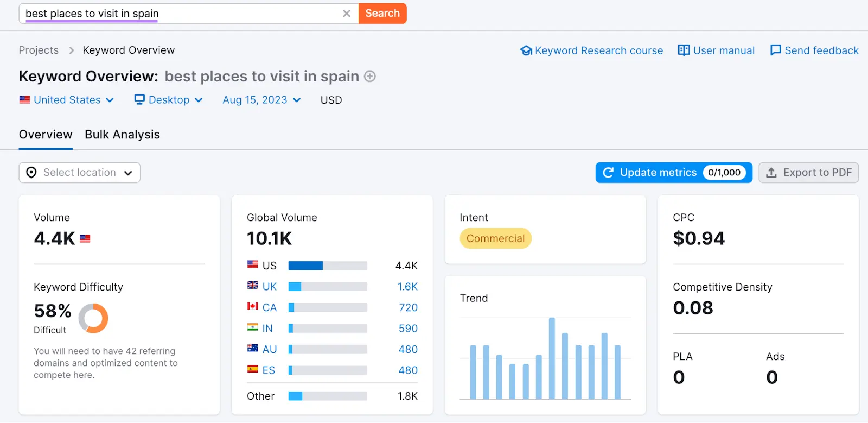Image resolution: width=868 pixels, height=423 pixels.
Task: Click the UK flag in Global Volume
Action: click(x=253, y=286)
